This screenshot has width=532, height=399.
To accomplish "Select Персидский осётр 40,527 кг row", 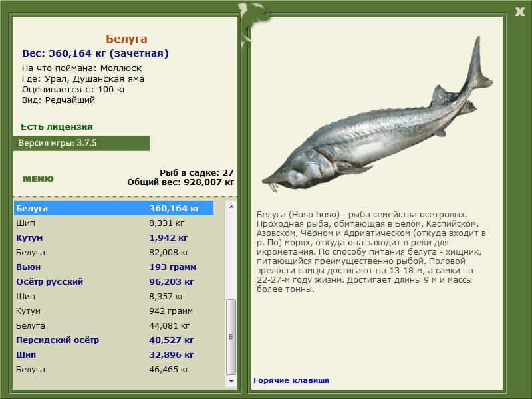I will [114, 340].
